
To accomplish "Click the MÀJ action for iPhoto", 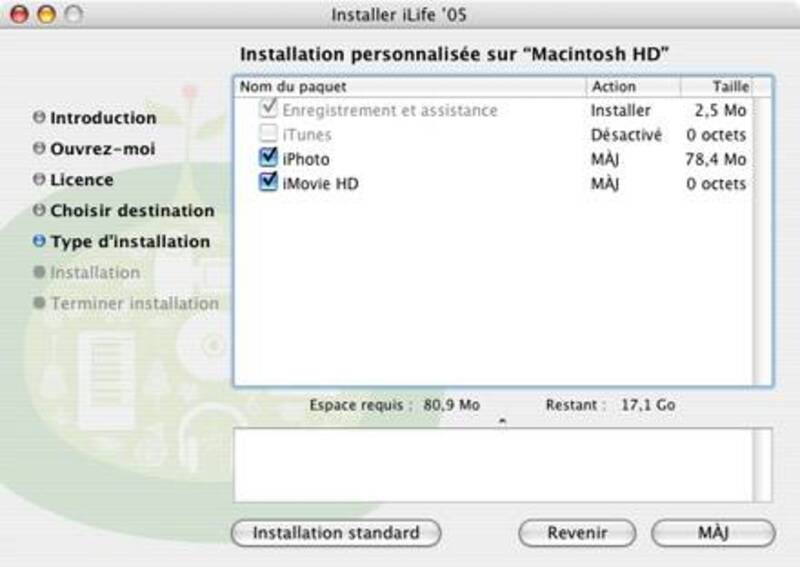I will [x=605, y=159].
